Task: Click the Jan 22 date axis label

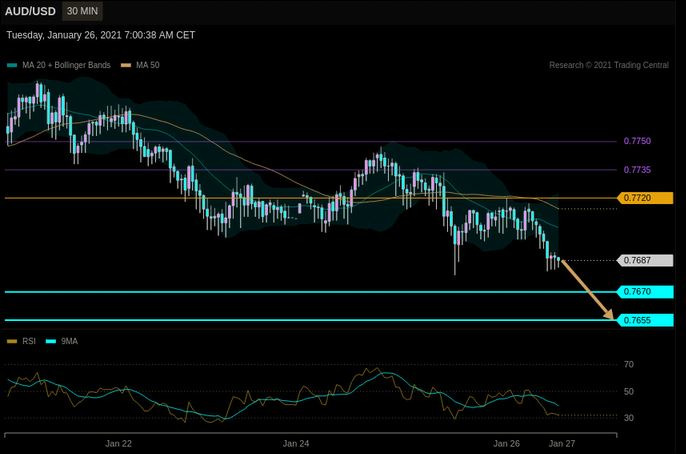Action: [x=118, y=444]
